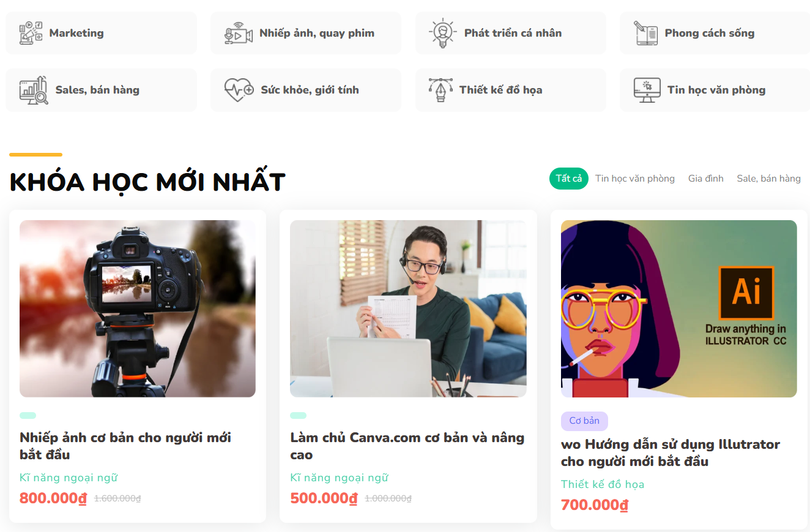Click the lightbulb icon for Phát triển cá nhân
Viewport: 810px width, 532px height.
(x=442, y=33)
